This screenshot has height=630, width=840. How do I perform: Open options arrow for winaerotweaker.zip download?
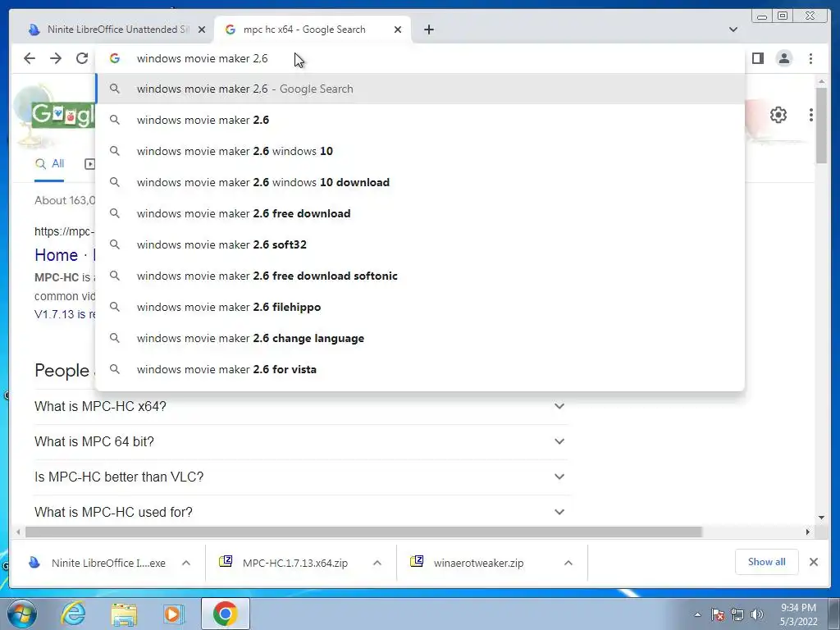click(x=568, y=563)
